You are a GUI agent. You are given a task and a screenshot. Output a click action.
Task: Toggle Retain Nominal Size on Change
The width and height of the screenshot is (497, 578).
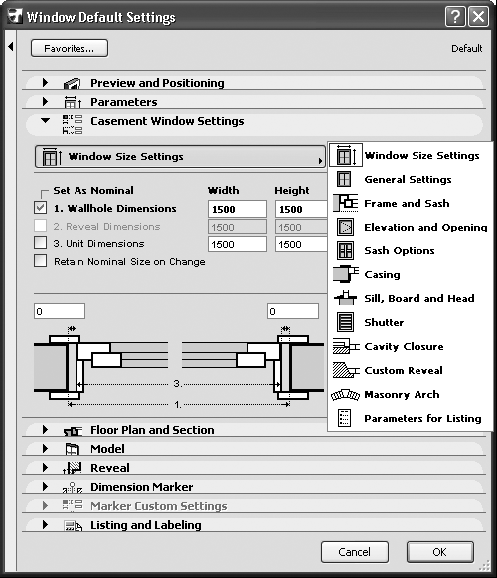coord(41,260)
